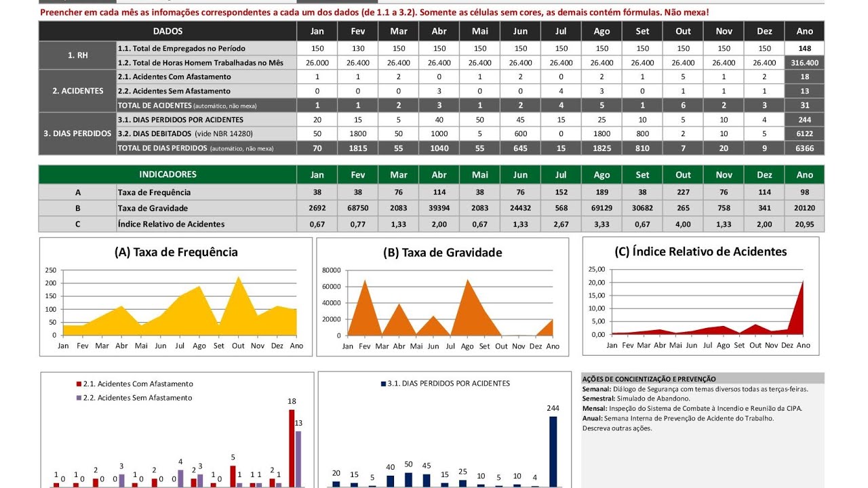Select the yearly total days lost 6366
This screenshot has width=868, height=488.
pos(805,148)
